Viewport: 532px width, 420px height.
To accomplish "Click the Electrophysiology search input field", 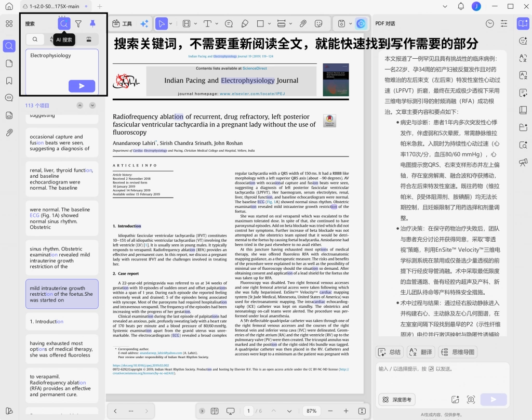I will click(62, 71).
